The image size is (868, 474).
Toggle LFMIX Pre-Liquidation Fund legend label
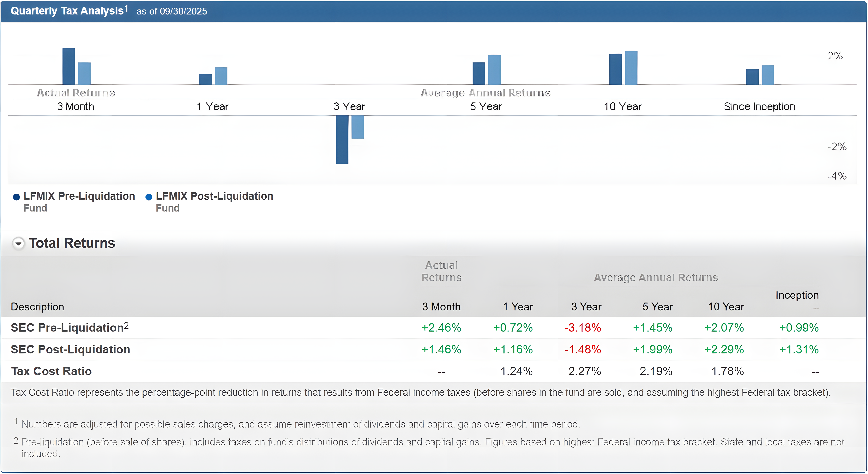coord(79,196)
